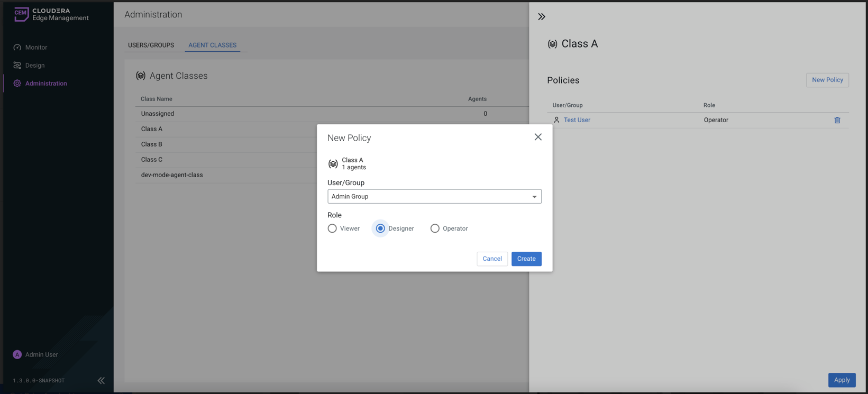Select the dev-mode-agent-class row
Screen dimensions: 868x394
tap(172, 175)
